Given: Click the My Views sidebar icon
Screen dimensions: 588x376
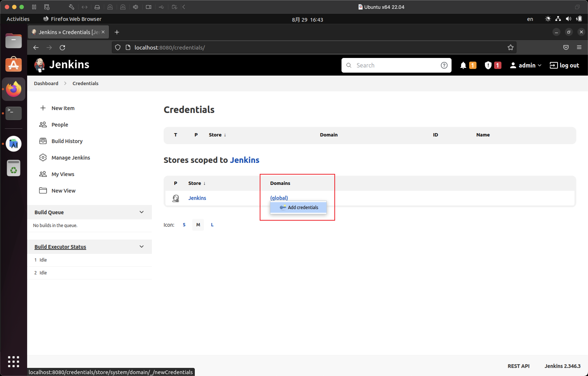Looking at the screenshot, I should (43, 174).
